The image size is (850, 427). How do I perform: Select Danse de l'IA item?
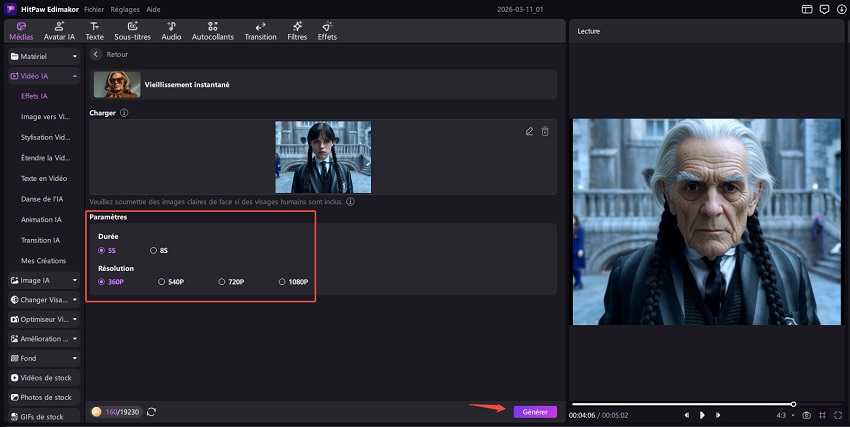point(42,199)
